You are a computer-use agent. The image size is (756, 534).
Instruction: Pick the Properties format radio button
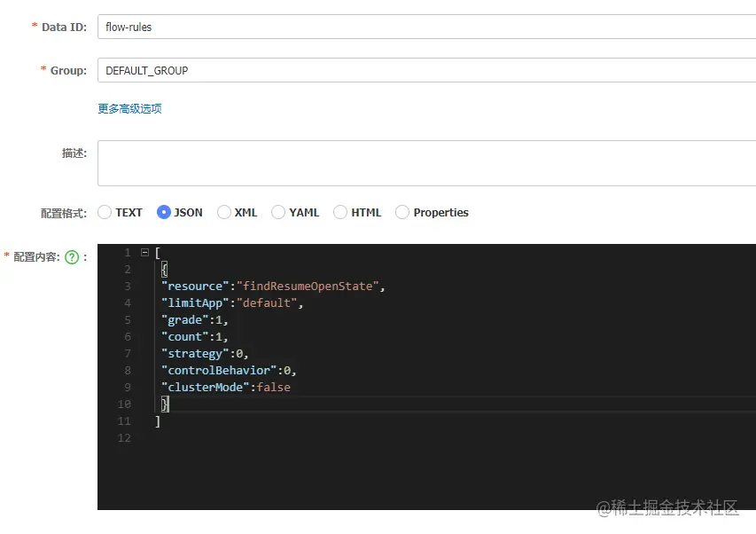tap(402, 212)
